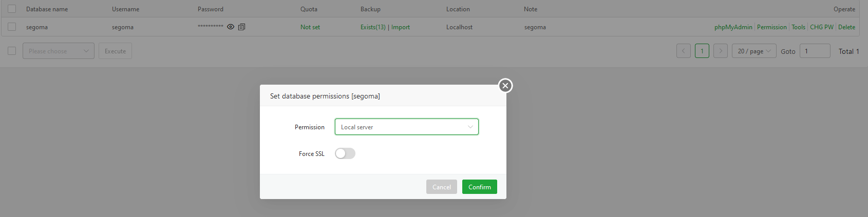The width and height of the screenshot is (868, 217).
Task: Go to the next page arrow
Action: (x=720, y=51)
